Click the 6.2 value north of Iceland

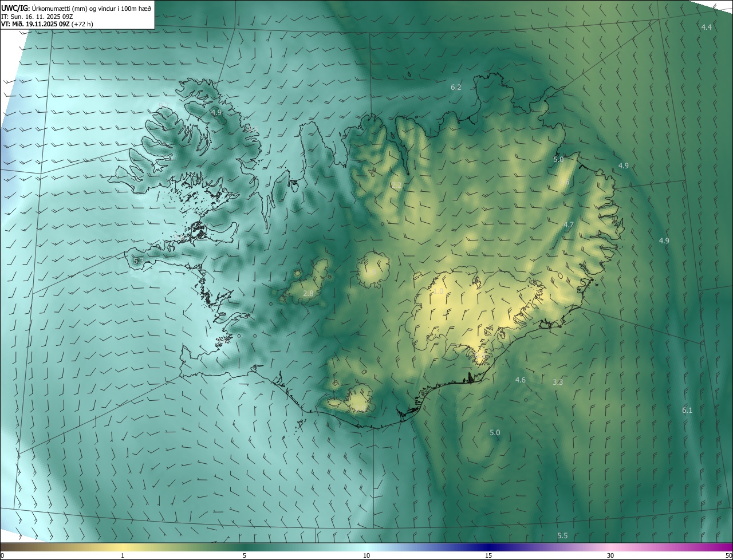point(456,88)
